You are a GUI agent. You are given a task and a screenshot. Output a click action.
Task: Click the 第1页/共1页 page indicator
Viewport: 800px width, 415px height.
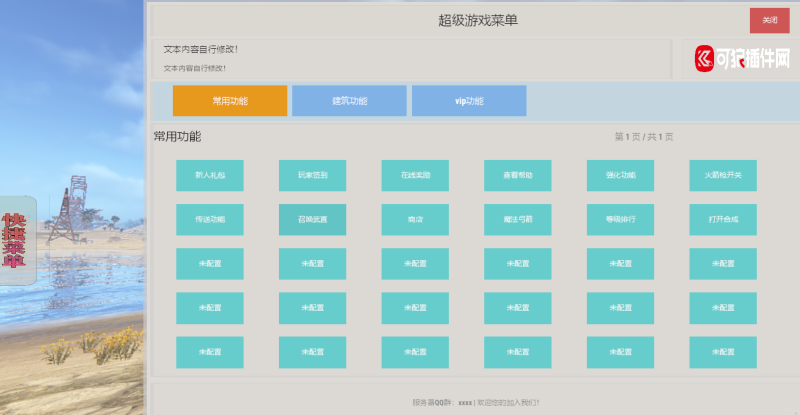(644, 137)
